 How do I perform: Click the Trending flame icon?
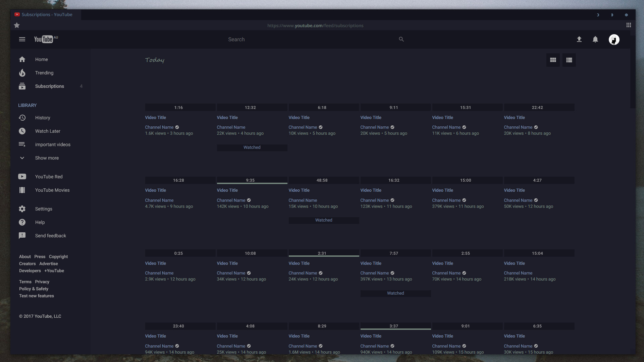pos(22,73)
